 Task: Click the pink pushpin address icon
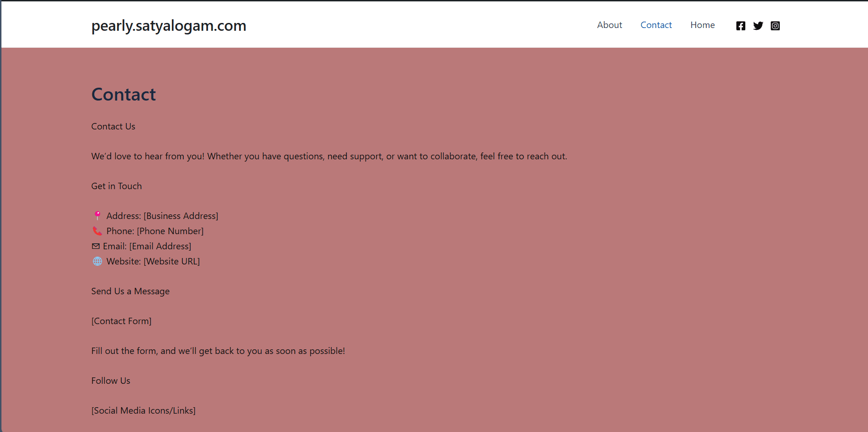(97, 215)
